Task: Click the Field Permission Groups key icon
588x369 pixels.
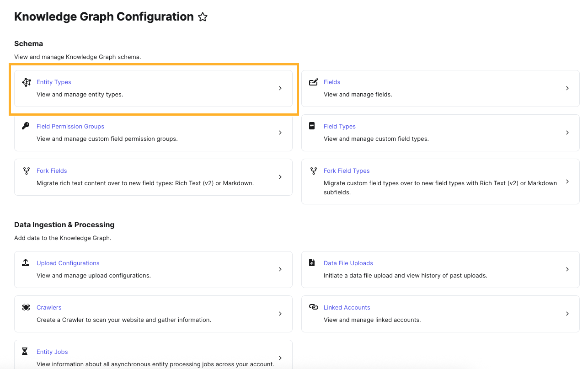Action: (x=26, y=126)
